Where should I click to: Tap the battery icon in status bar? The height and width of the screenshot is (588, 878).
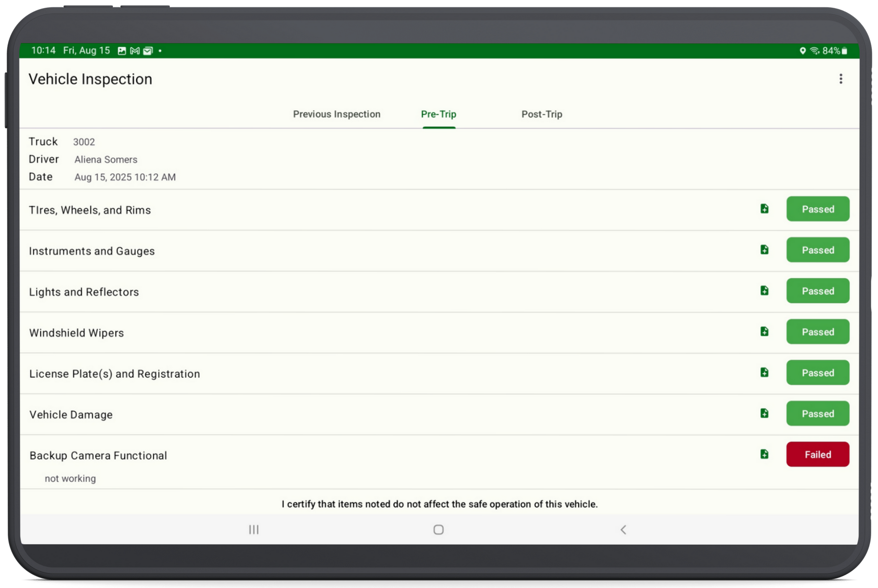[844, 51]
